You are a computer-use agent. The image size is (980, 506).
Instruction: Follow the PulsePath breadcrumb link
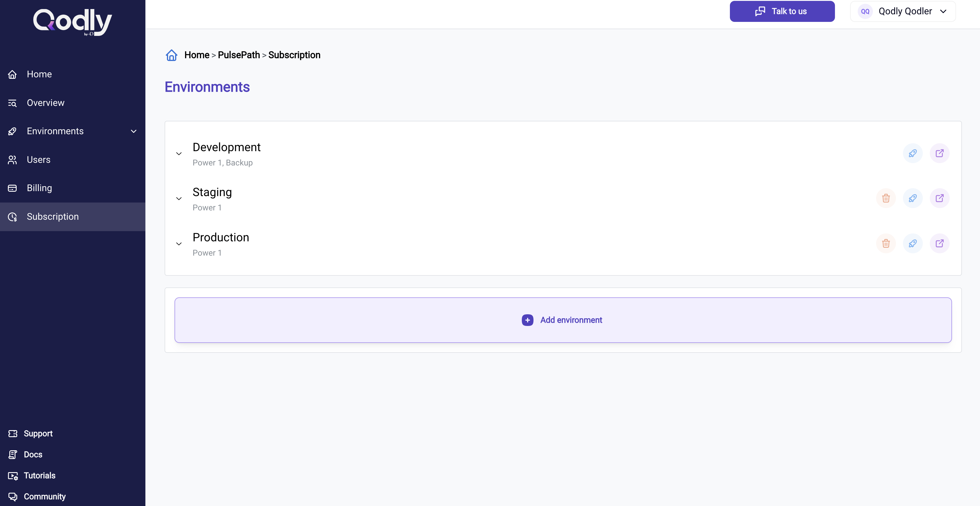(238, 55)
